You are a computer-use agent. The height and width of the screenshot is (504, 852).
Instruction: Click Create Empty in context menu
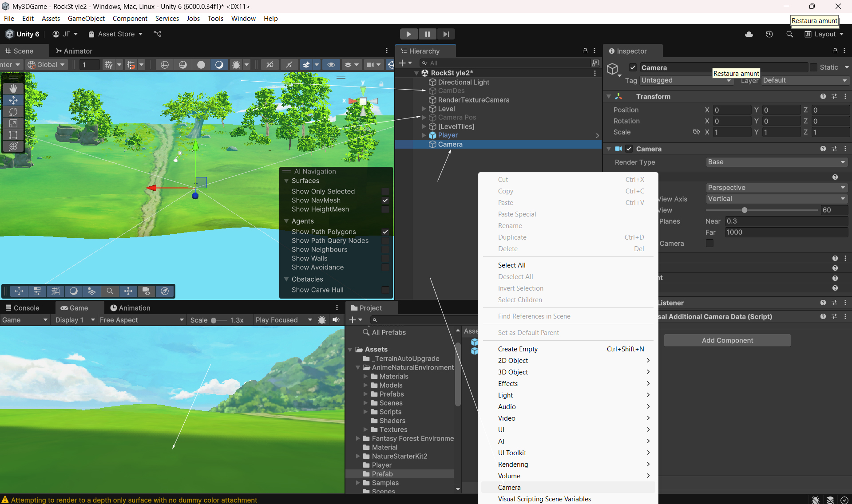(x=518, y=349)
